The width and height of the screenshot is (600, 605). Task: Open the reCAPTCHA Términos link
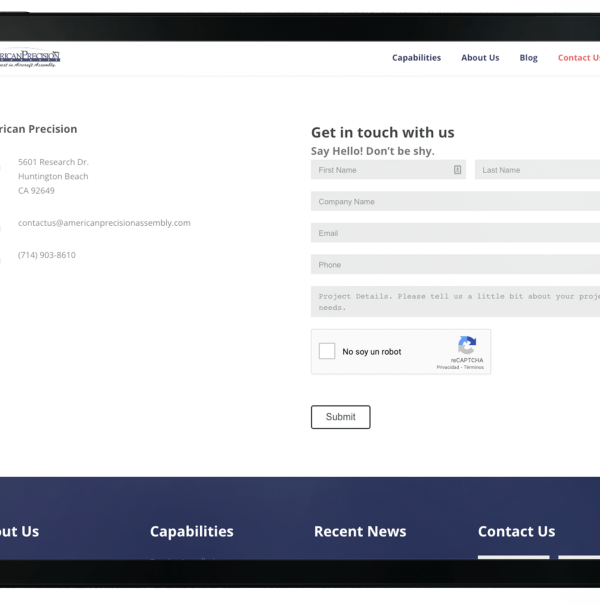click(473, 367)
